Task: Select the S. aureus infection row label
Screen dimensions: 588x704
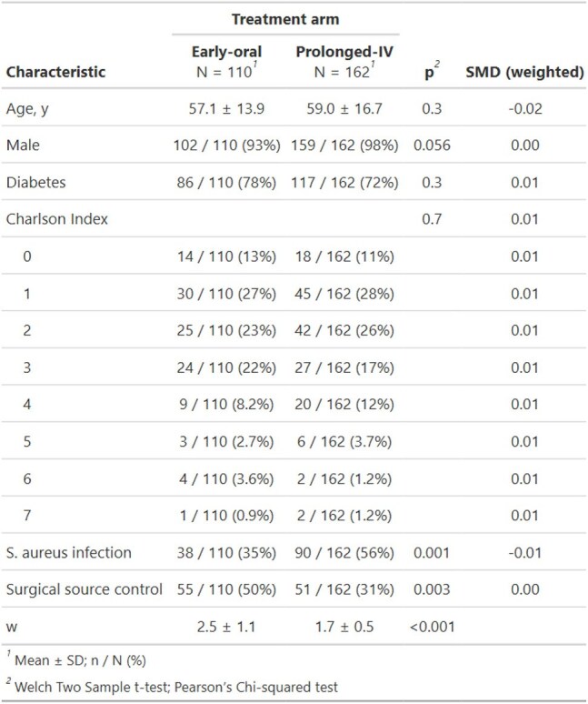Action: [x=69, y=553]
